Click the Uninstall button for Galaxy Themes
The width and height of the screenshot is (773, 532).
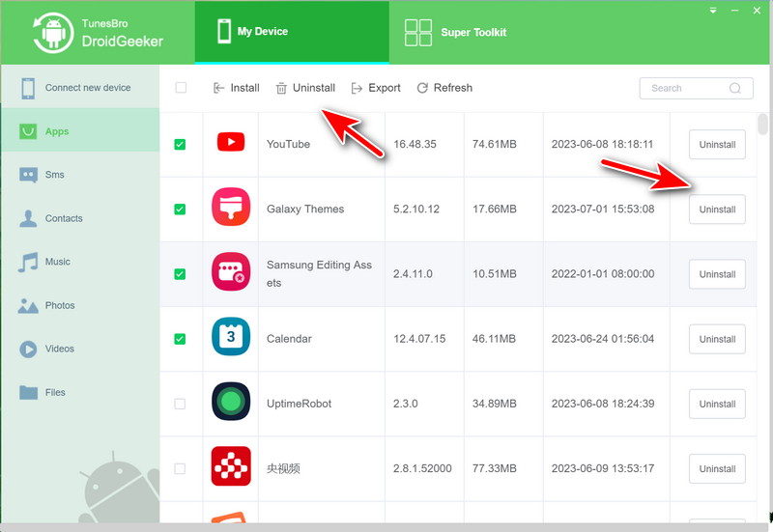point(717,210)
